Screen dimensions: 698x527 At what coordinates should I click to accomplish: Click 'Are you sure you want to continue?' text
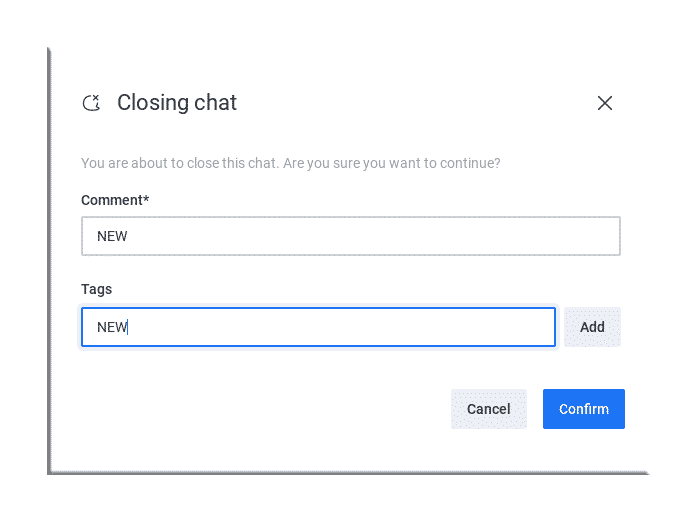pyautogui.click(x=392, y=162)
